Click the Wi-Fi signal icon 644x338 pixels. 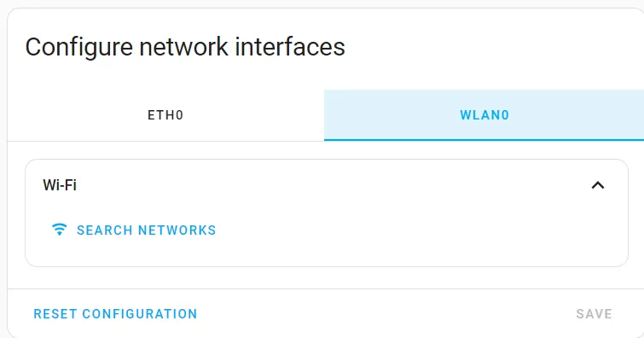coord(59,230)
